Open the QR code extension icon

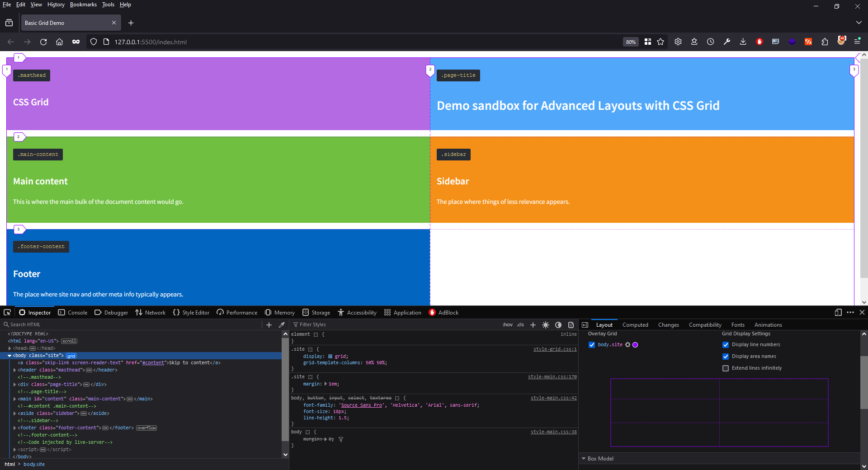tap(648, 42)
